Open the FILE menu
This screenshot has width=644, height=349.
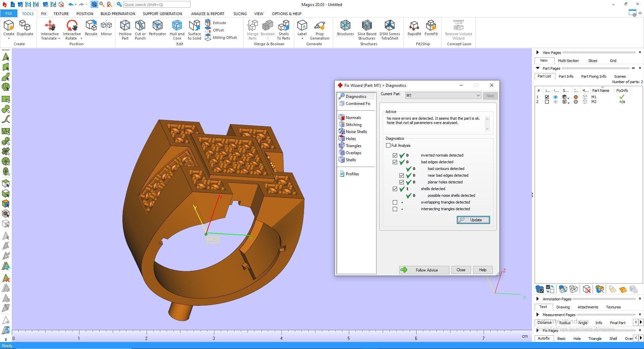(9, 14)
